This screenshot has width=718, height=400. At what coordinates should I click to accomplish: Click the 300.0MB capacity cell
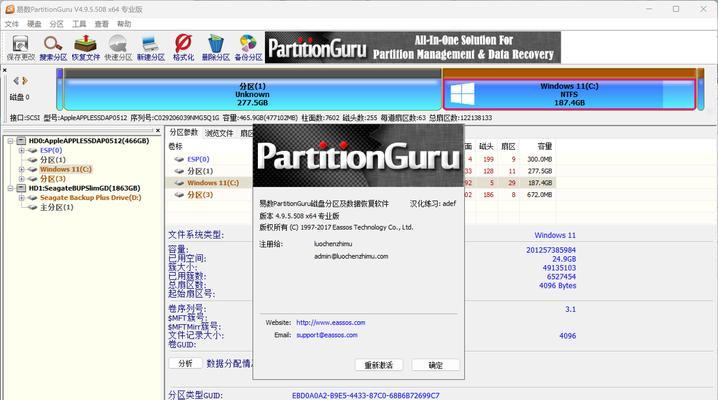(x=540, y=159)
